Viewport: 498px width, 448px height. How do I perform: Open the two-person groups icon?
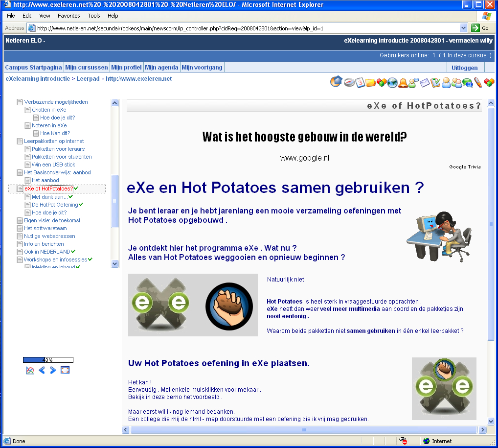457,83
